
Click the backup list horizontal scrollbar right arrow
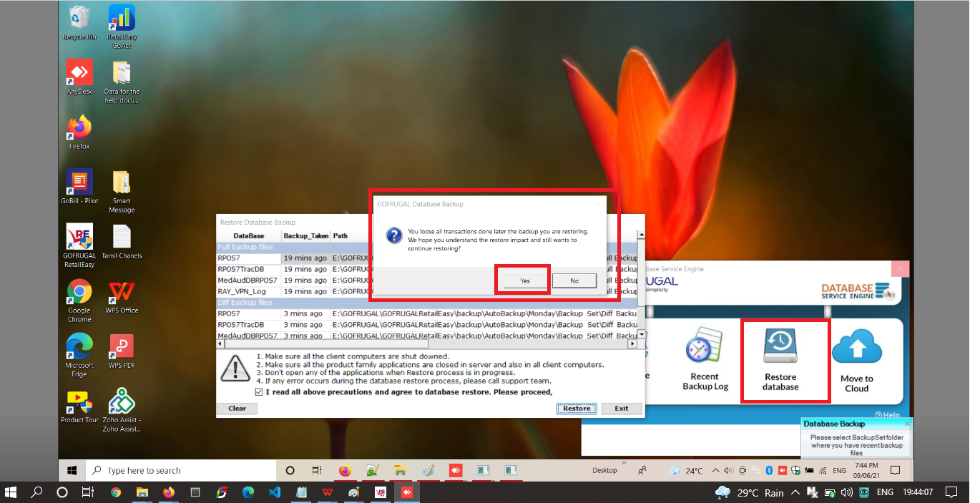[x=632, y=344]
